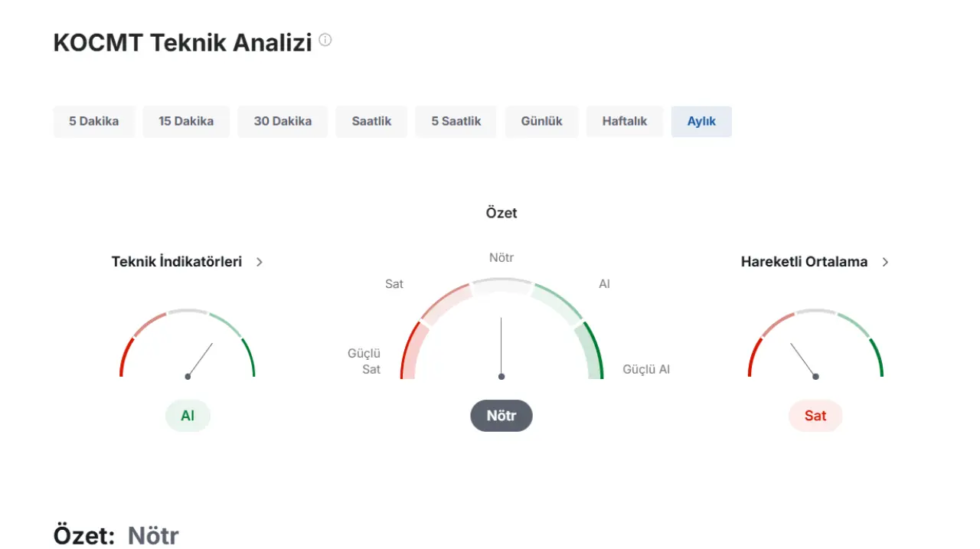
Task: Select the Haftalık timeframe tab
Action: (x=625, y=121)
